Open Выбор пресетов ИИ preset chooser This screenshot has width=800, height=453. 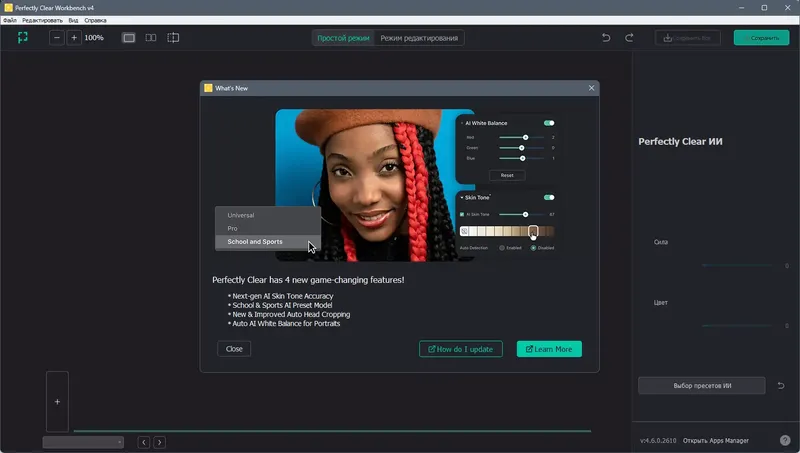702,386
